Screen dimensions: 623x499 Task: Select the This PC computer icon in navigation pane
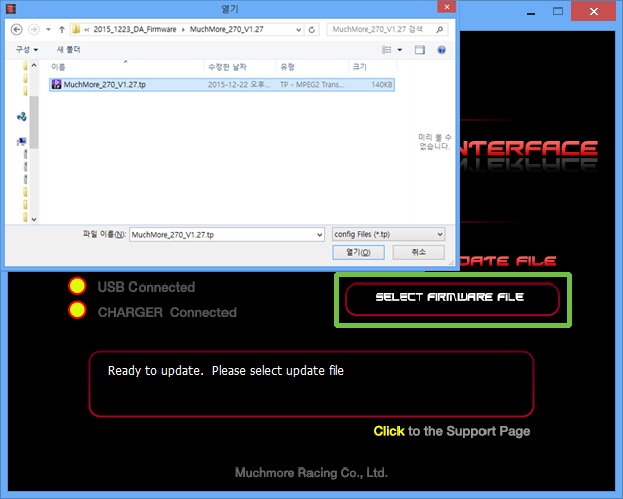click(x=21, y=141)
